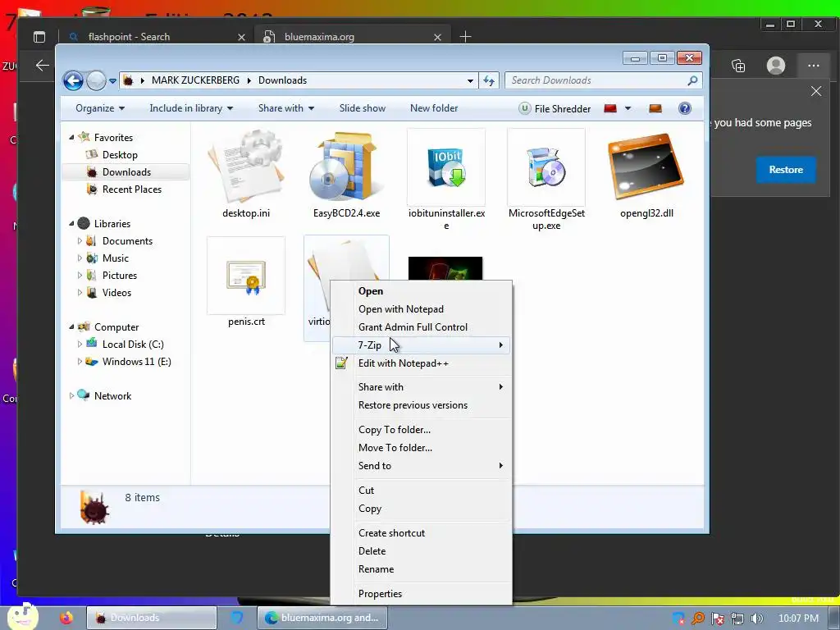Open recent pages dropdown near nav arrows
The width and height of the screenshot is (840, 630).
tap(112, 81)
